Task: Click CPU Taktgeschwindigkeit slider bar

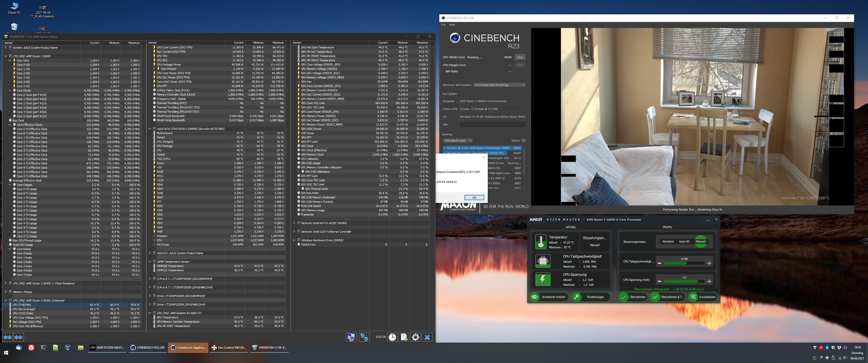Action: [684, 263]
